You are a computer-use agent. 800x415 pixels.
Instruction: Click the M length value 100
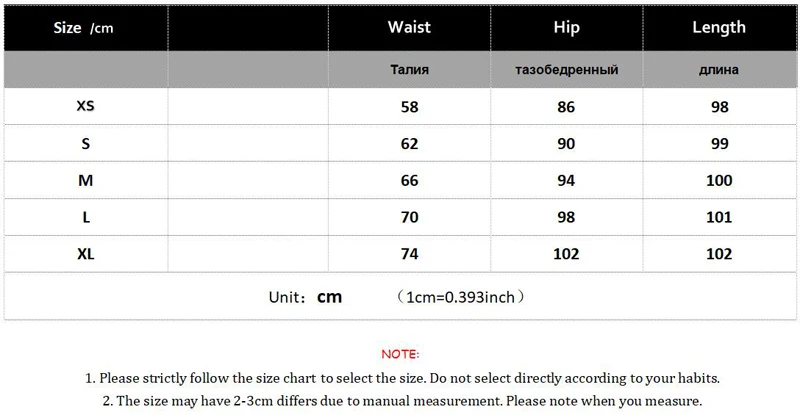click(x=719, y=180)
